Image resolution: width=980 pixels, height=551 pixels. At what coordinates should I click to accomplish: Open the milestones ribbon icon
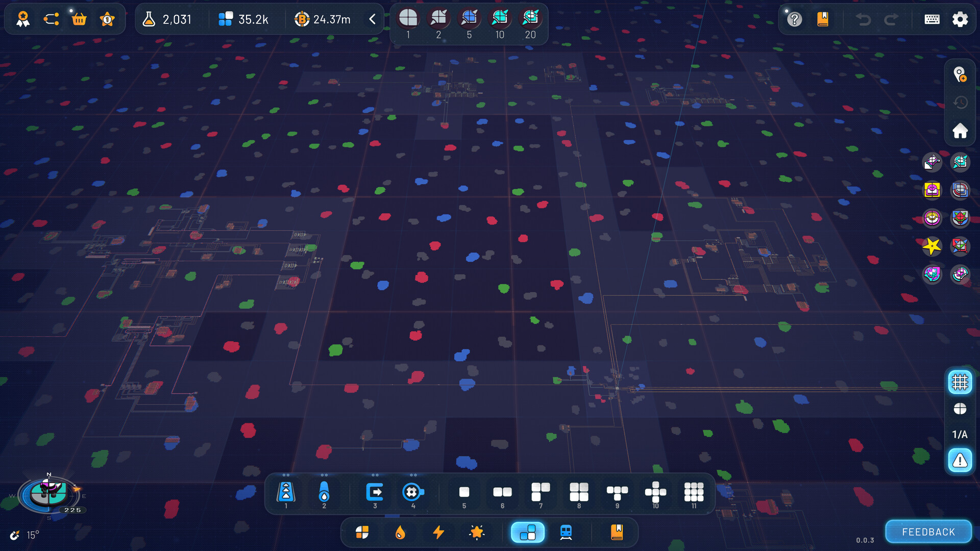click(23, 19)
